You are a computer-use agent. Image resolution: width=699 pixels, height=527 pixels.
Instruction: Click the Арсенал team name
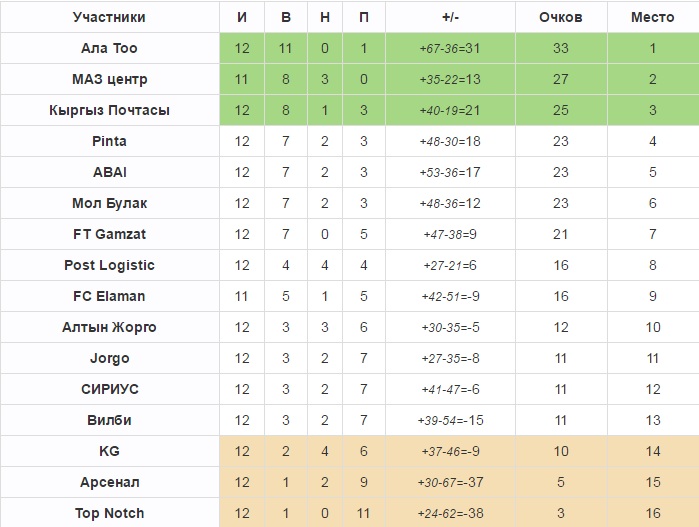click(109, 482)
